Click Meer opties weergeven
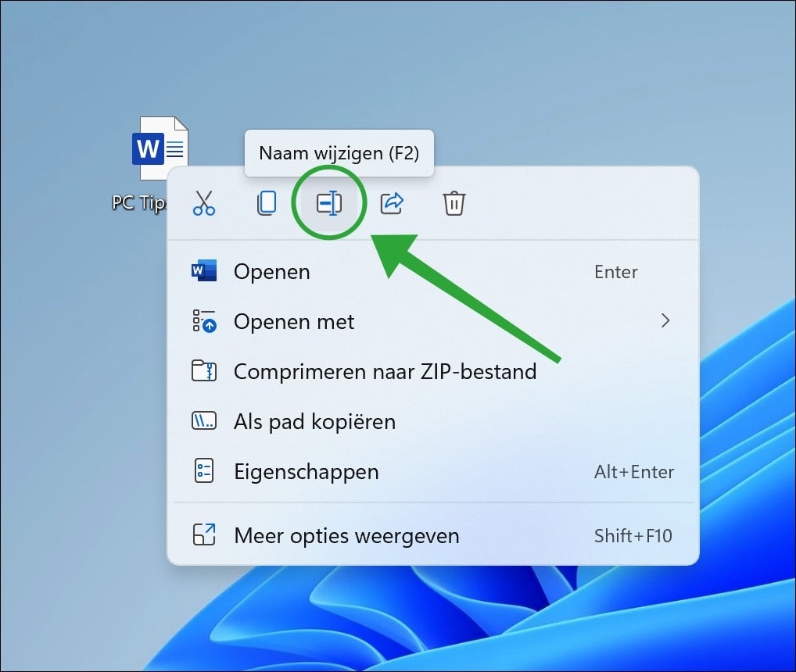The image size is (796, 672). 346,535
